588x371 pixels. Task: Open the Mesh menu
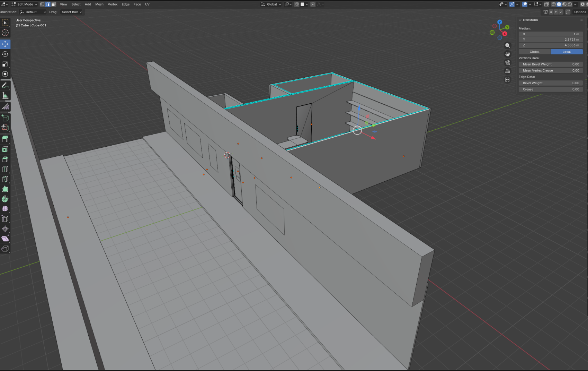pyautogui.click(x=99, y=5)
